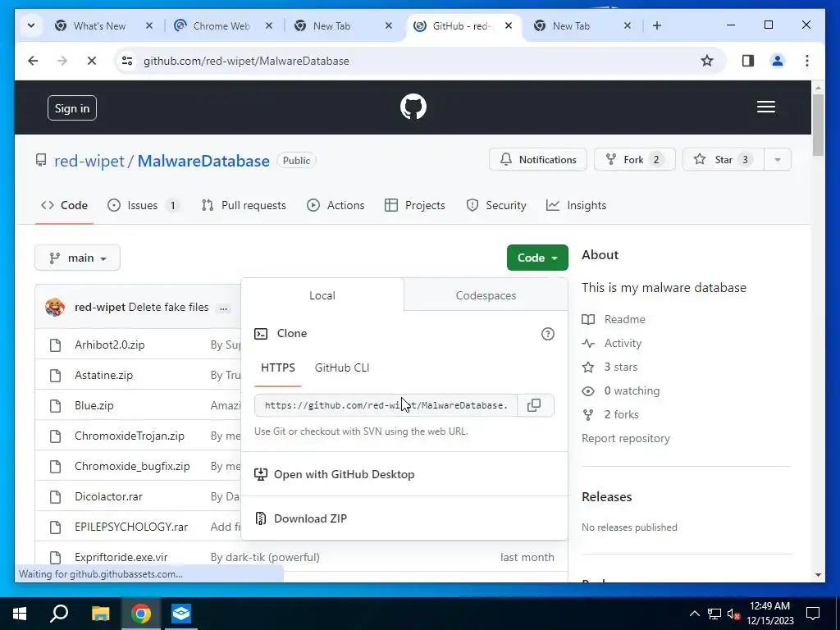
Task: Open MalwareDatabase repository link
Action: point(203,161)
